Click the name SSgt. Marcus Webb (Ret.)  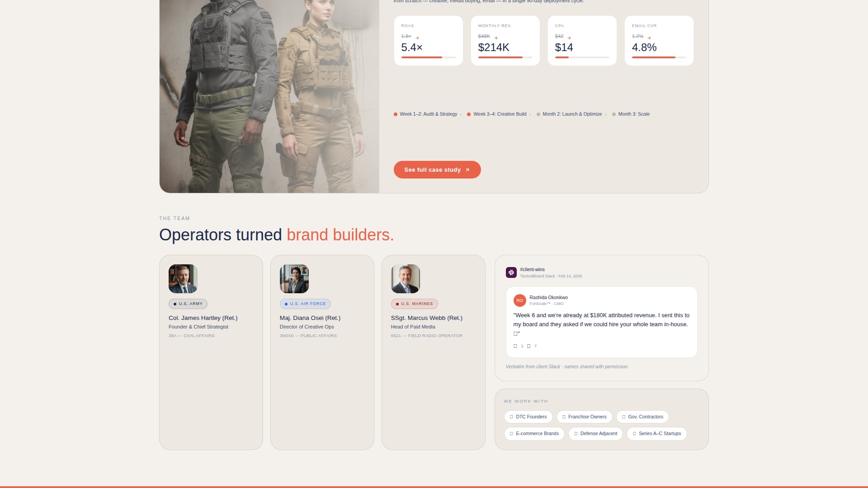coord(427,318)
